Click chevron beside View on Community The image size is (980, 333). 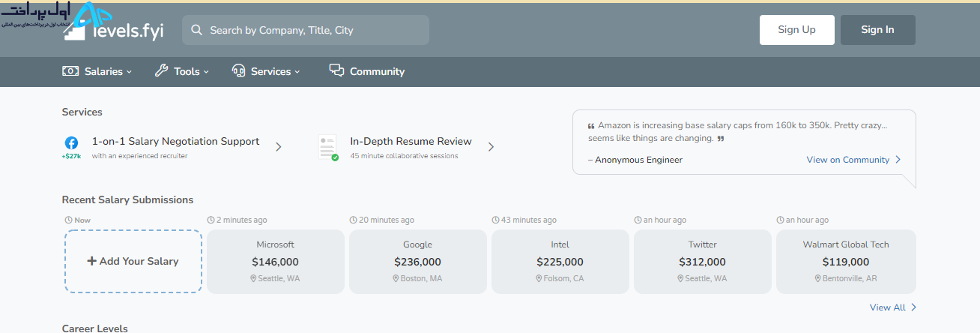click(x=898, y=160)
